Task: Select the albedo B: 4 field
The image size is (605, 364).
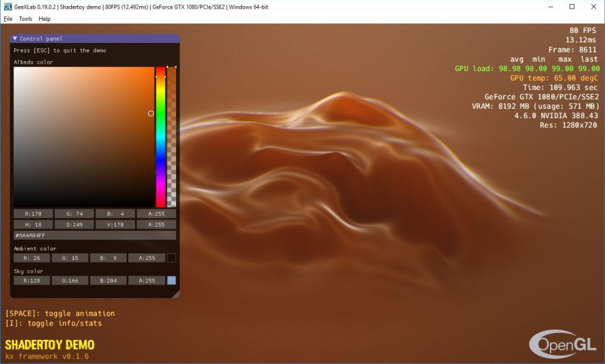Action: coord(116,214)
